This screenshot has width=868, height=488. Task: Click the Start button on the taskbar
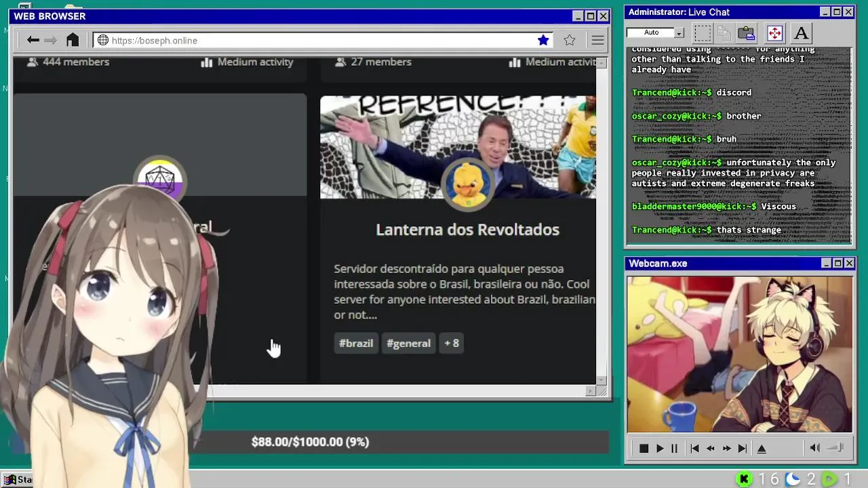[x=18, y=479]
